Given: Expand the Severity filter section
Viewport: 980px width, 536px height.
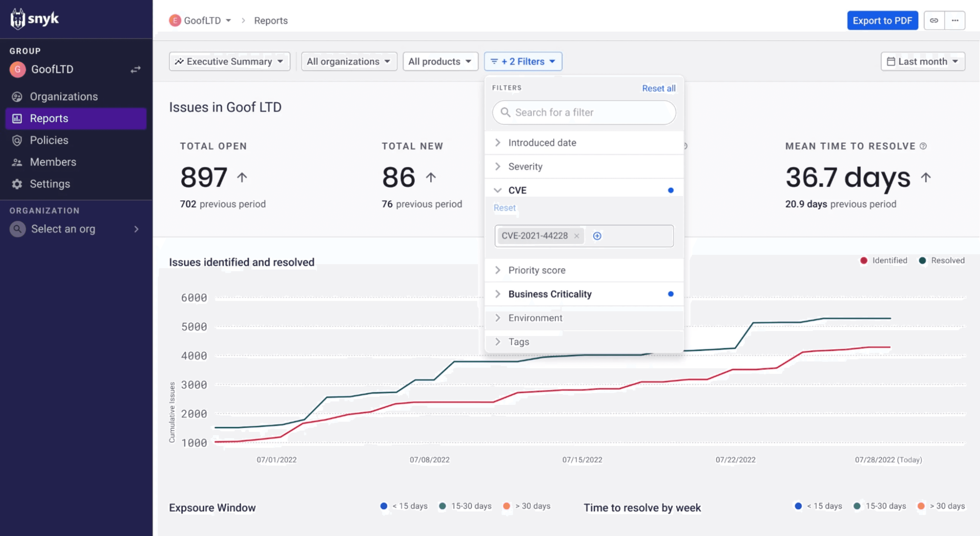Looking at the screenshot, I should (x=525, y=167).
